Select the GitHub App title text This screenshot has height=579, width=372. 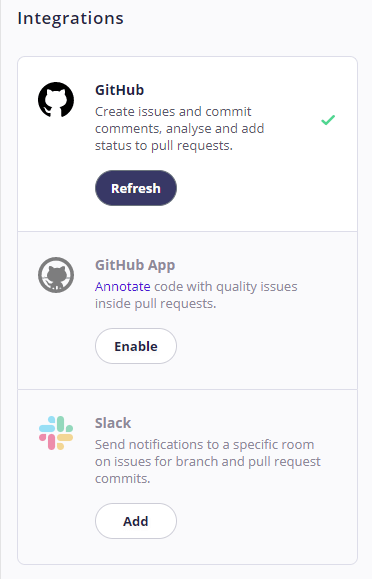135,265
